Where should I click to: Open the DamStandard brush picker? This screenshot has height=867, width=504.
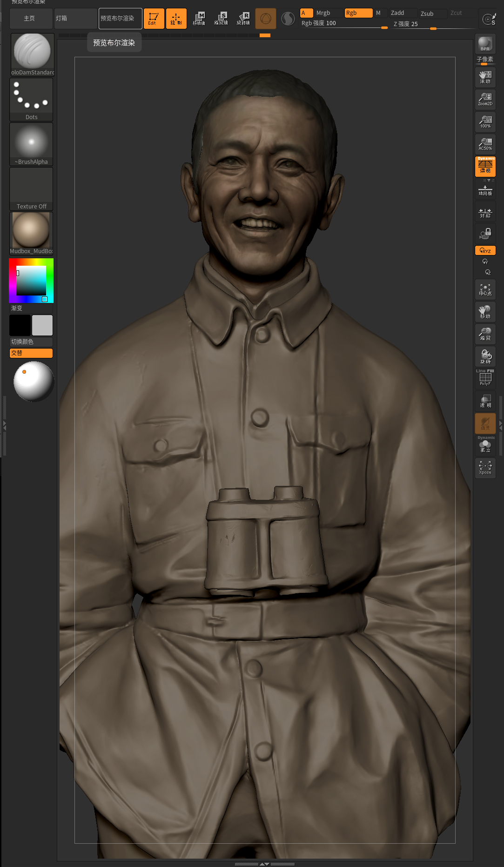[32, 54]
